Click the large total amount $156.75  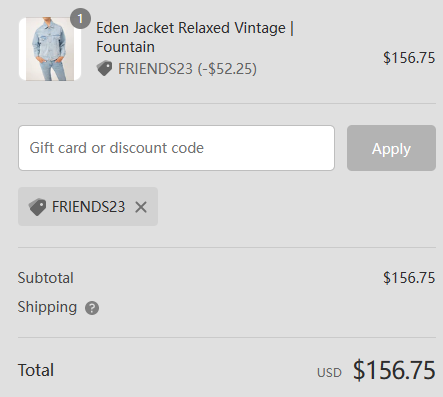[x=394, y=370]
